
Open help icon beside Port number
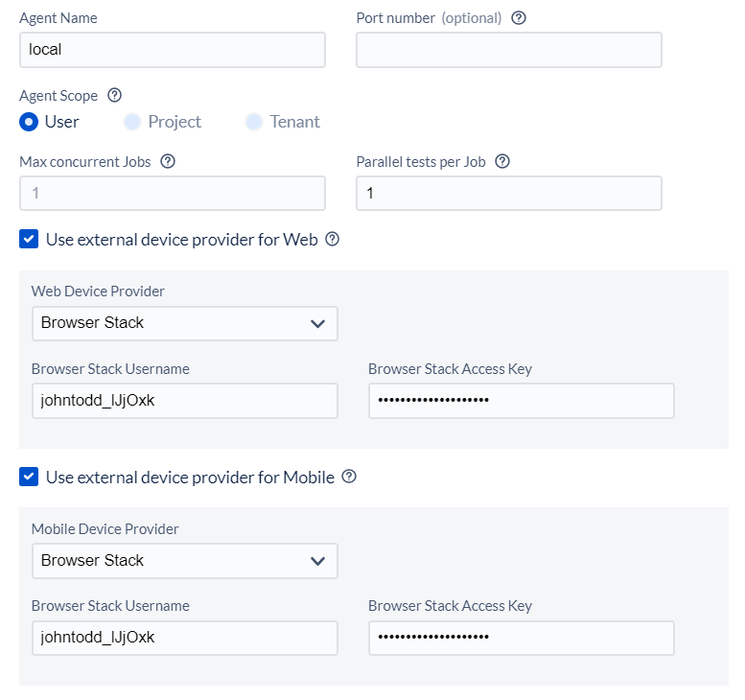pyautogui.click(x=519, y=18)
